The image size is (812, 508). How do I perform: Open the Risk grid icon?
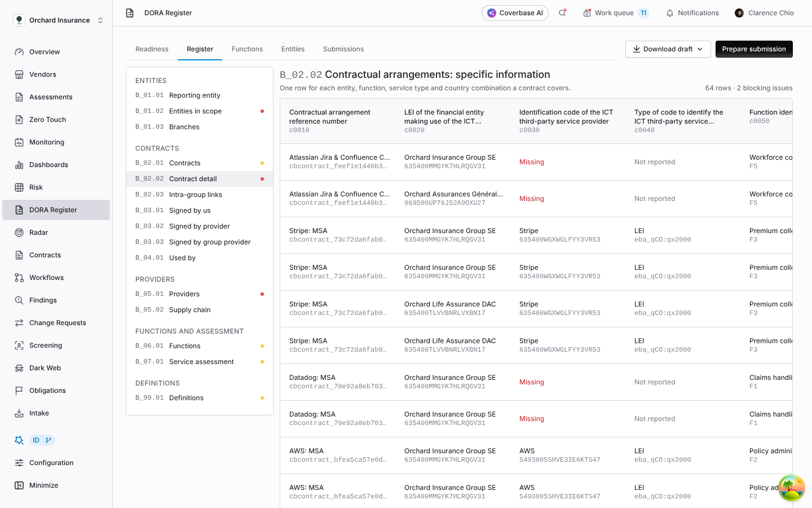(19, 187)
